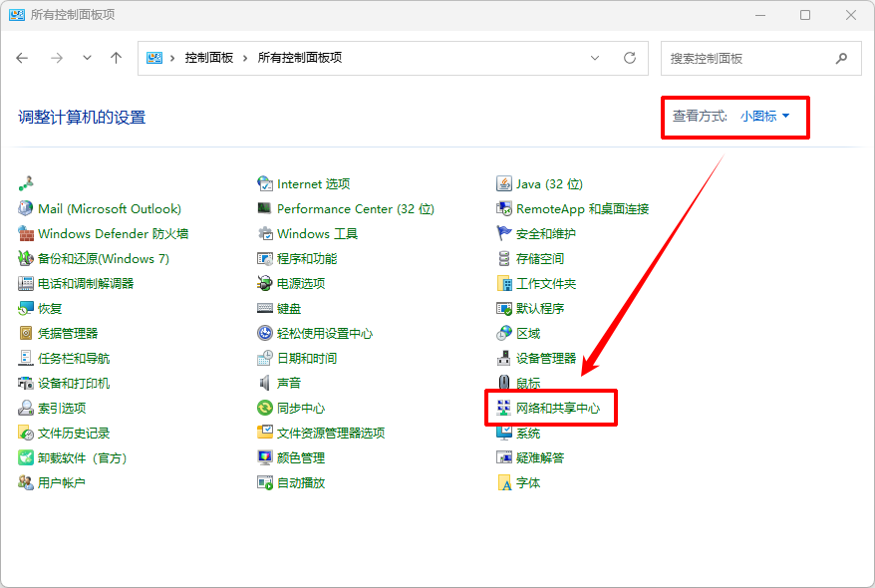Go up one level with the up arrow
Viewport: 875px width, 588px height.
116,58
